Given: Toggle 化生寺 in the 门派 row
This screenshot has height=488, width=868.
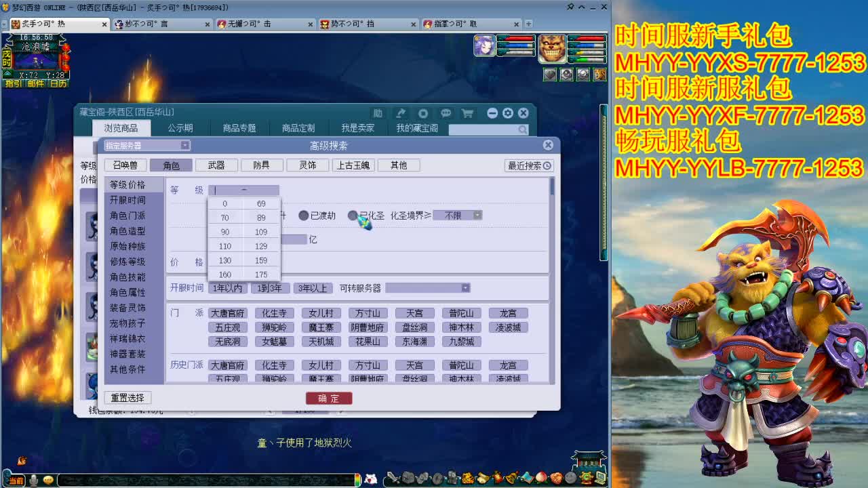Looking at the screenshot, I should click(275, 313).
